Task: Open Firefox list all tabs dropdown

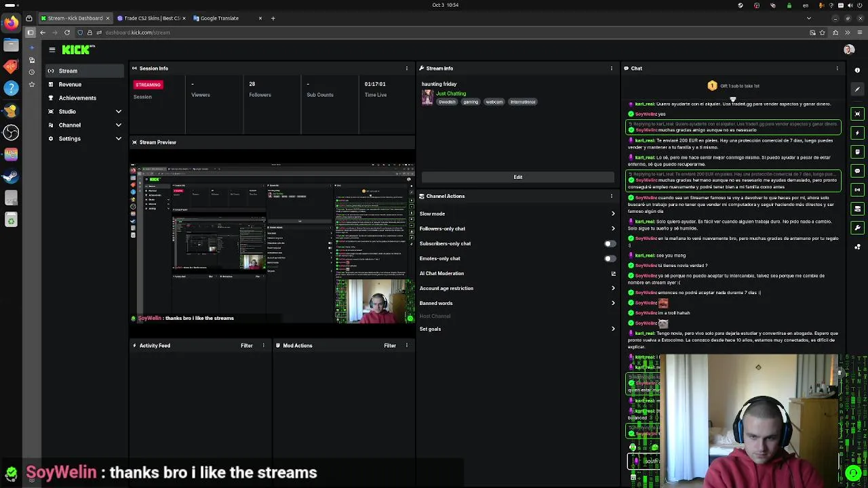Action: click(808, 18)
